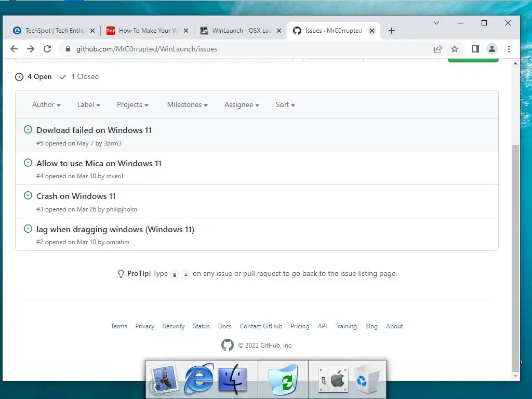Expand the Milestones filter dropdown
The height and width of the screenshot is (399, 532).
[187, 104]
